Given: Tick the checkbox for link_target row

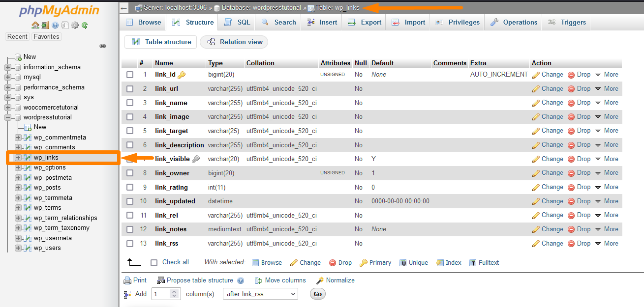Looking at the screenshot, I should click(x=130, y=131).
